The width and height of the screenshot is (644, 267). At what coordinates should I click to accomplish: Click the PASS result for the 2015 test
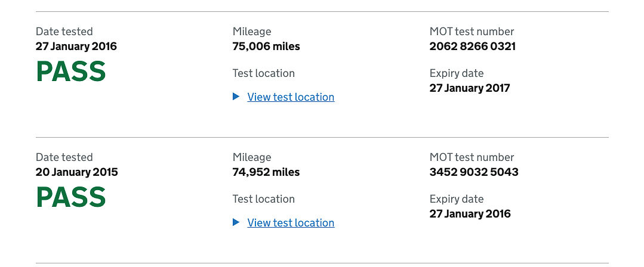pyautogui.click(x=71, y=197)
